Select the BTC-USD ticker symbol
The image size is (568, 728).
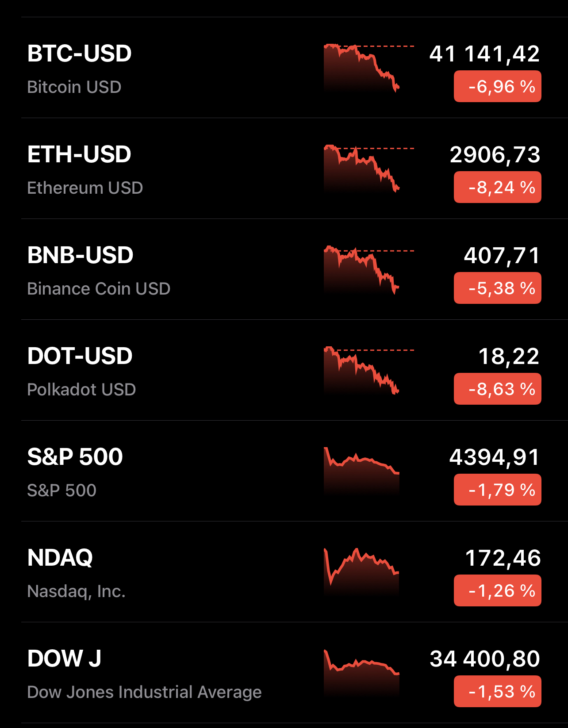[80, 54]
